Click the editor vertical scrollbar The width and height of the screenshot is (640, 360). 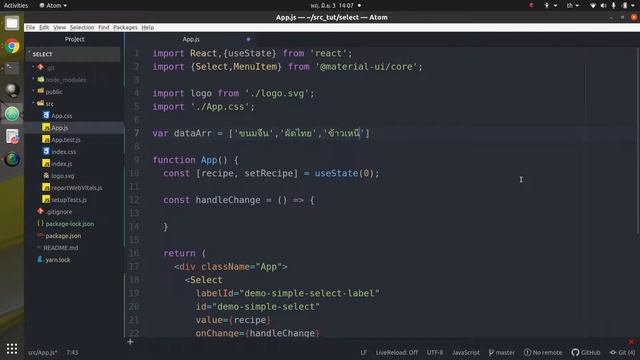[638, 140]
